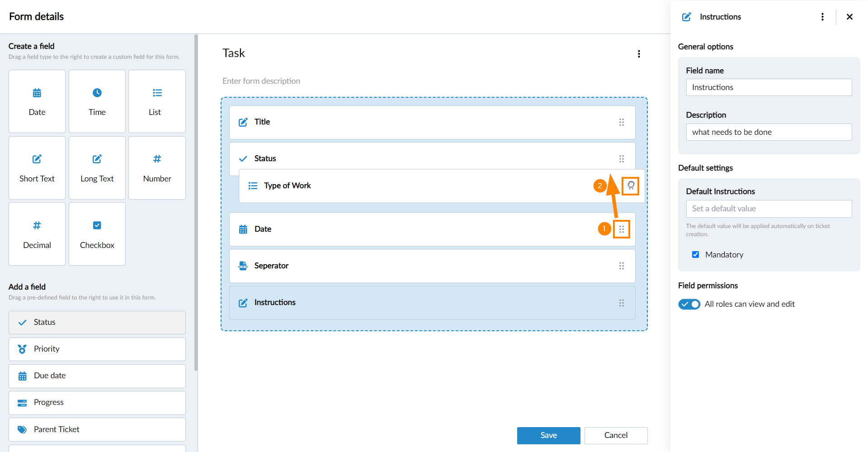Open the Task form three-dot menu
Image resolution: width=868 pixels, height=452 pixels.
[638, 54]
